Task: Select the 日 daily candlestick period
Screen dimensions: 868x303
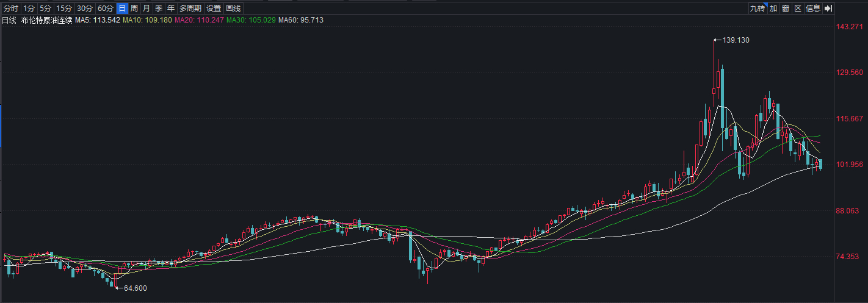Action: pyautogui.click(x=122, y=9)
